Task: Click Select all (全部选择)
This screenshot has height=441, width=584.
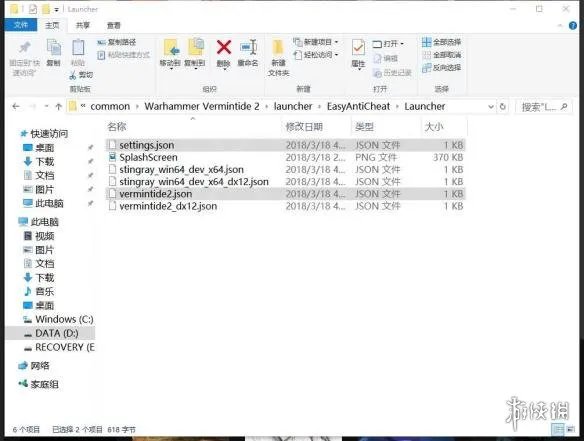Action: [x=442, y=42]
